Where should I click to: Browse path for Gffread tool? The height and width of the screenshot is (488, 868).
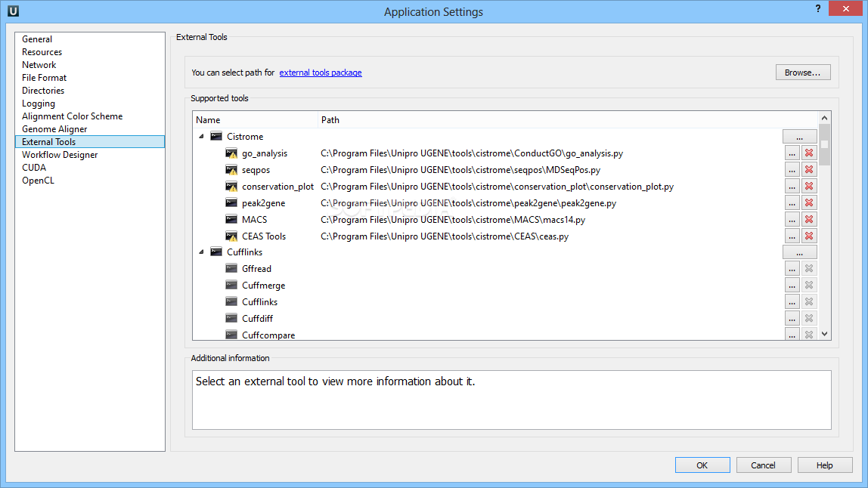pos(792,269)
